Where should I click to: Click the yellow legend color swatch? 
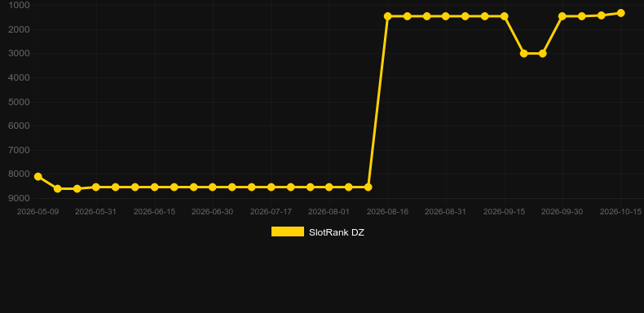coord(288,231)
